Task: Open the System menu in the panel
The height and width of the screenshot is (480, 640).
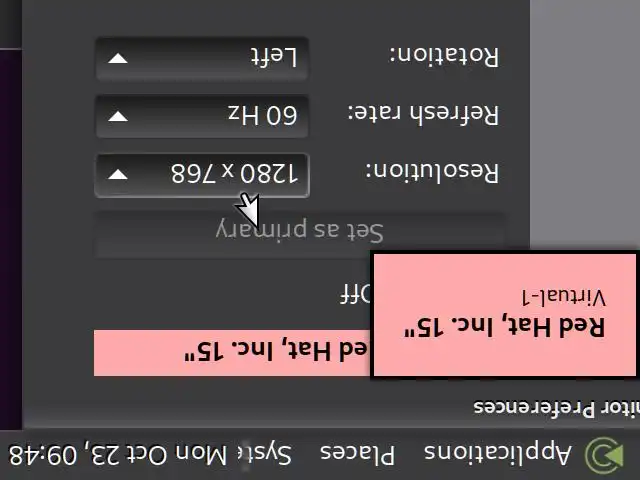Action: click(271, 454)
